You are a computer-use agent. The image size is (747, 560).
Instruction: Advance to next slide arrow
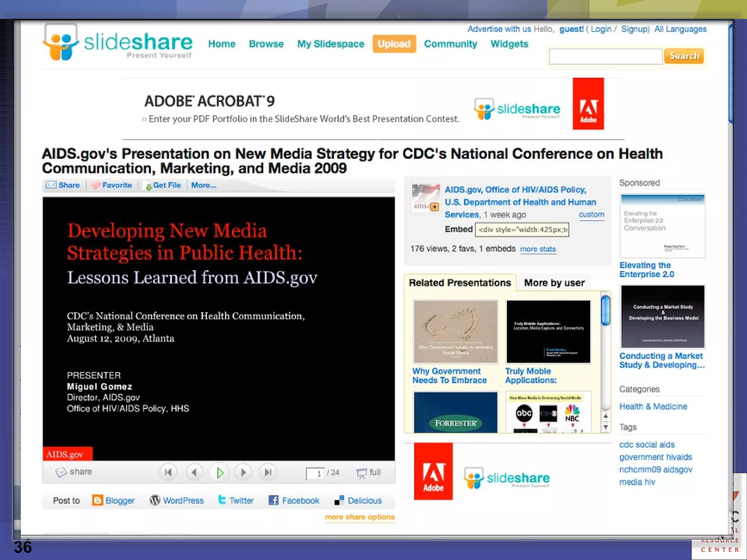pos(243,473)
